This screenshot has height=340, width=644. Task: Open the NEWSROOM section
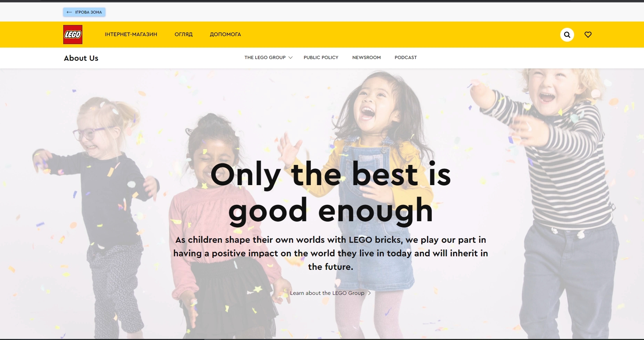point(366,58)
